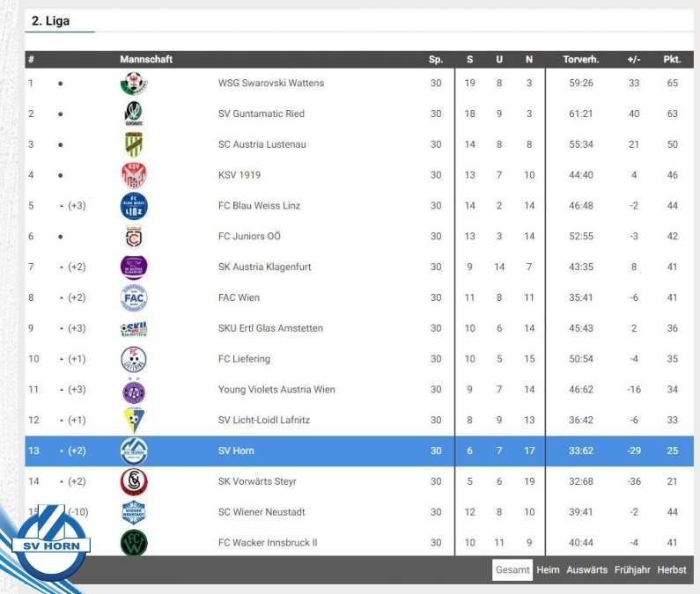The width and height of the screenshot is (700, 594).
Task: Click the Mannschaft column header
Action: 146,59
